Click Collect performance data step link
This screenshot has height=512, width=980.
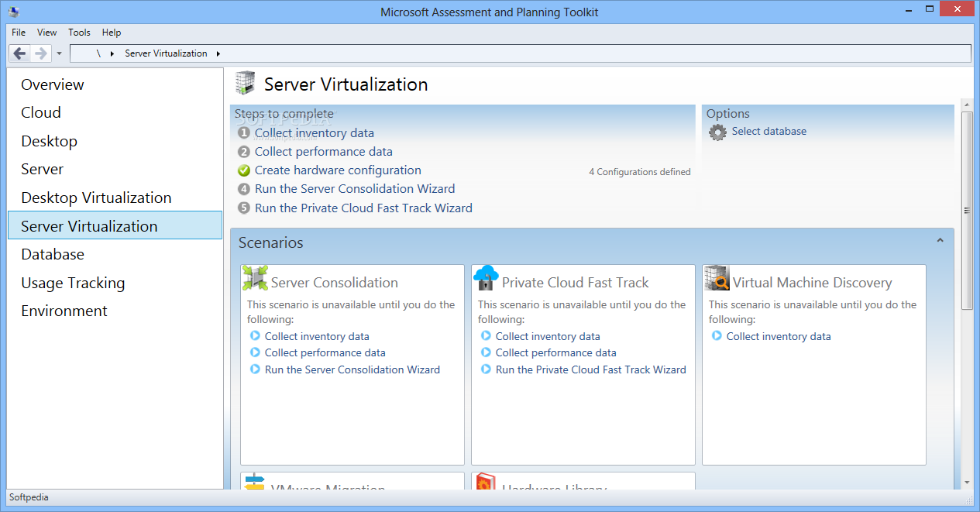point(324,152)
